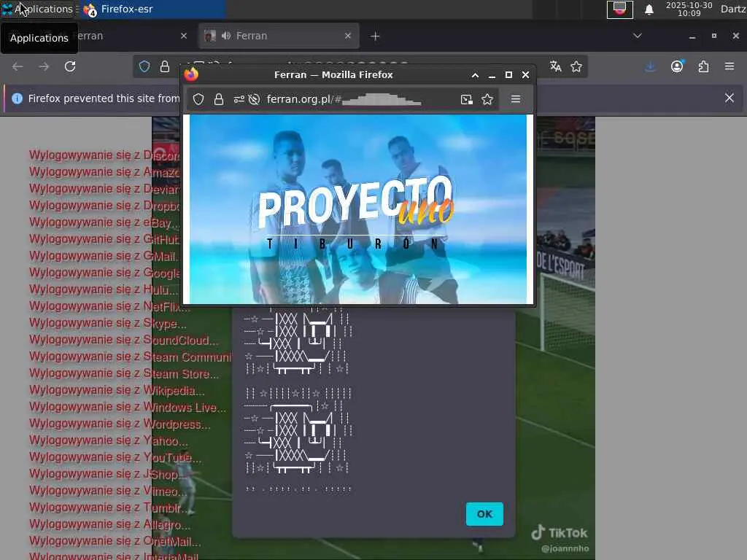The width and height of the screenshot is (747, 560).
Task: Click the text Wylogowywanie się z Steam Store...
Action: (124, 373)
